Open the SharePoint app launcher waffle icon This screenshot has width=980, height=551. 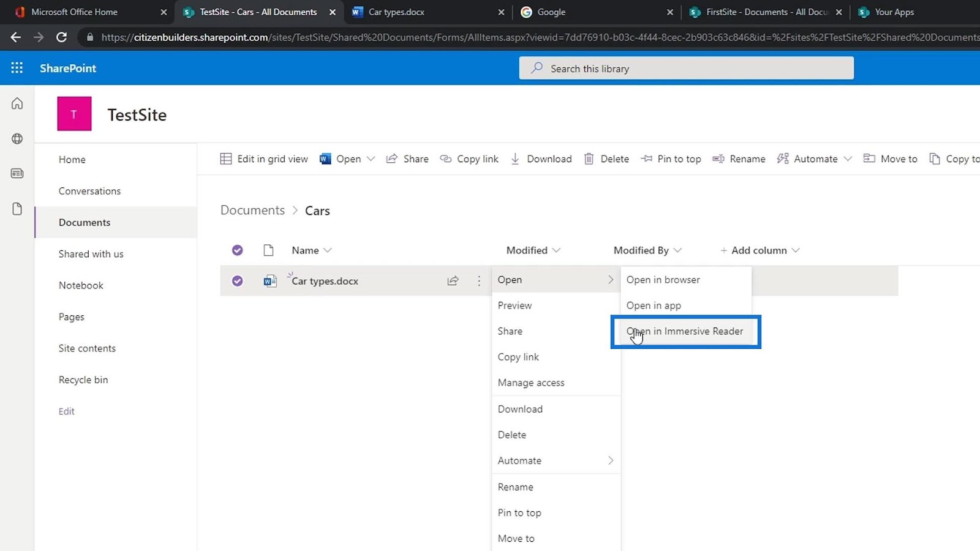pos(17,68)
